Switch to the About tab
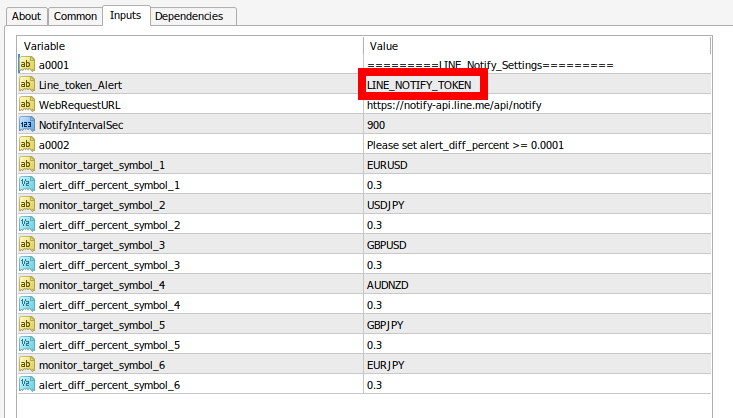 (27, 16)
